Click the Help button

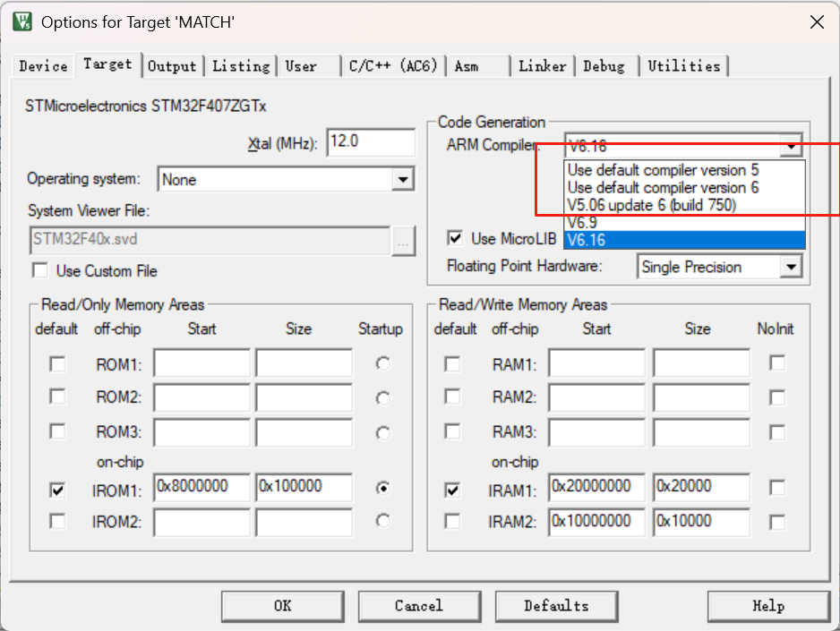pos(768,606)
